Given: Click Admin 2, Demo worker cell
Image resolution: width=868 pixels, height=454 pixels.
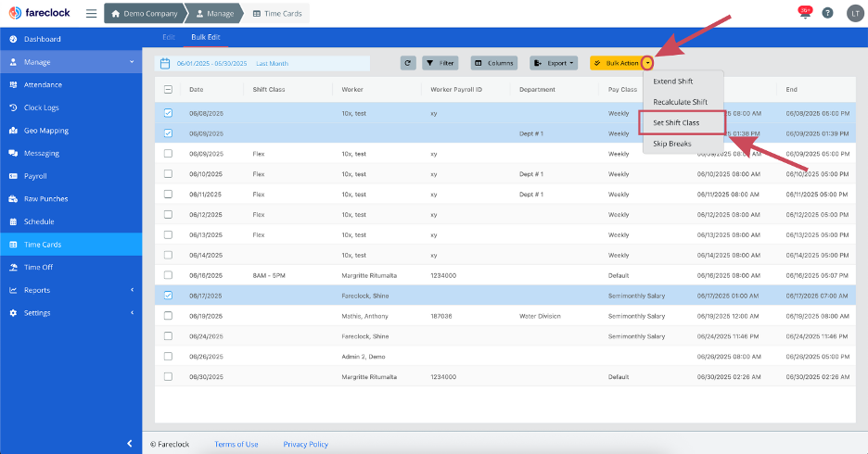Looking at the screenshot, I should click(364, 357).
